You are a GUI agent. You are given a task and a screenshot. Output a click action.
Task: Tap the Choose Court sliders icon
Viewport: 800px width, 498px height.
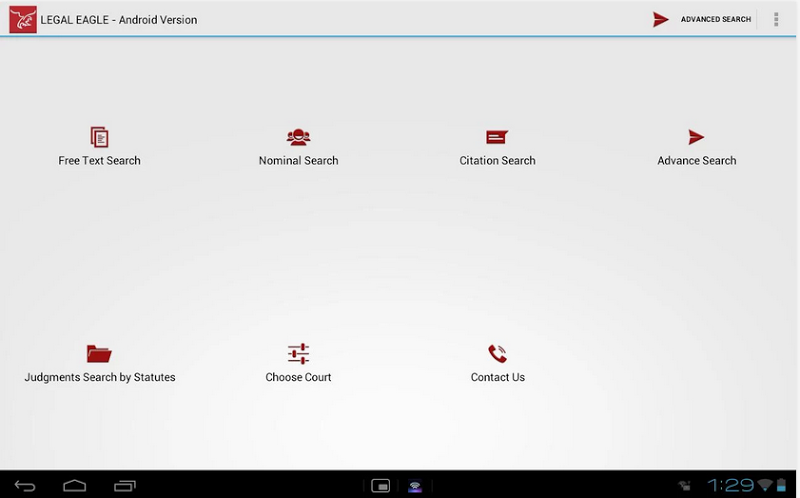point(298,353)
